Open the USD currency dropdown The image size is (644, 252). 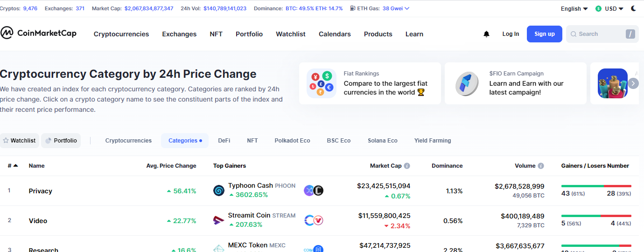[x=614, y=8]
